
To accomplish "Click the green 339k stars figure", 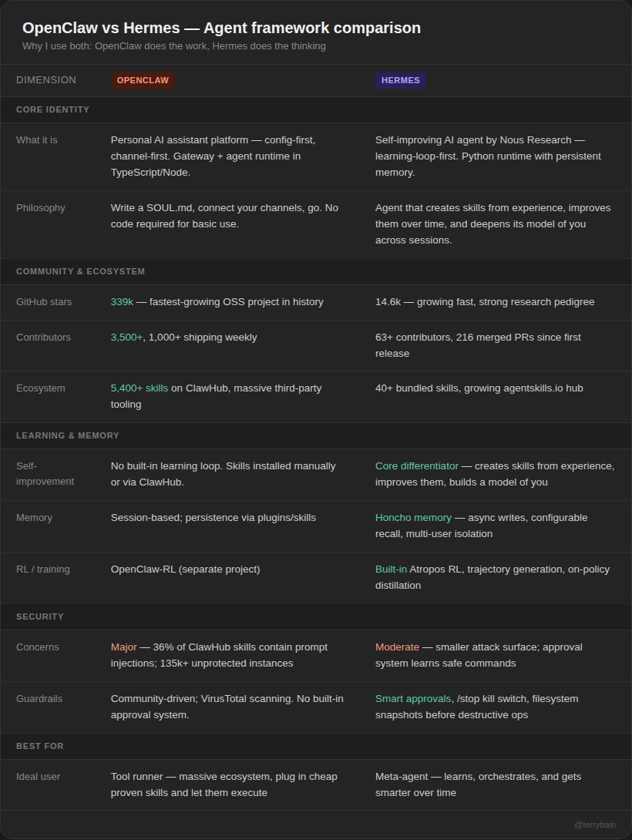I will click(122, 302).
